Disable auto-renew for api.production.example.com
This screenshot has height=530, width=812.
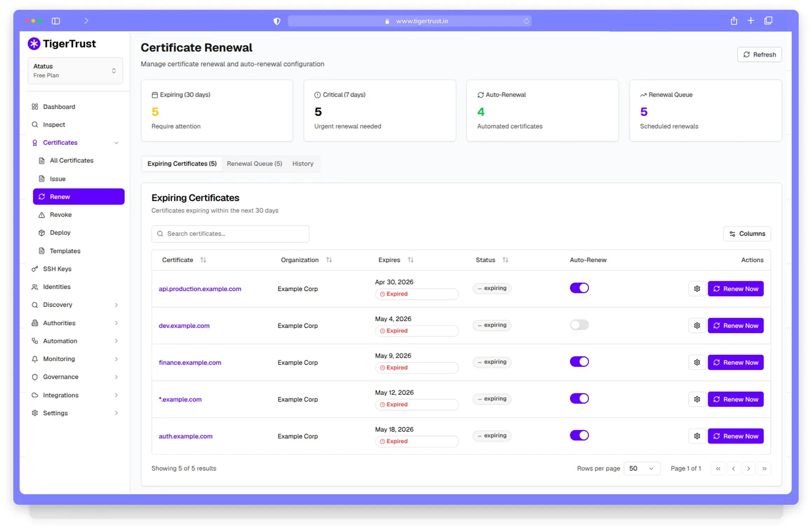(579, 288)
